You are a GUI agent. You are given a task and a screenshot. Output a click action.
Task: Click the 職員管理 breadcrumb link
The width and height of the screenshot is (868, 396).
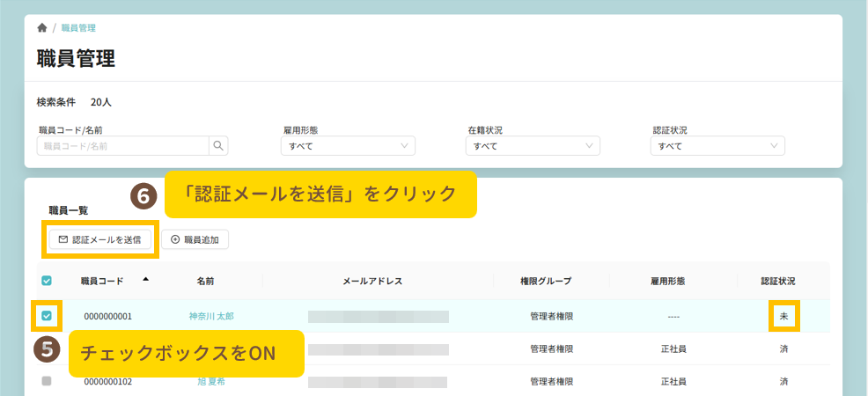tap(78, 28)
